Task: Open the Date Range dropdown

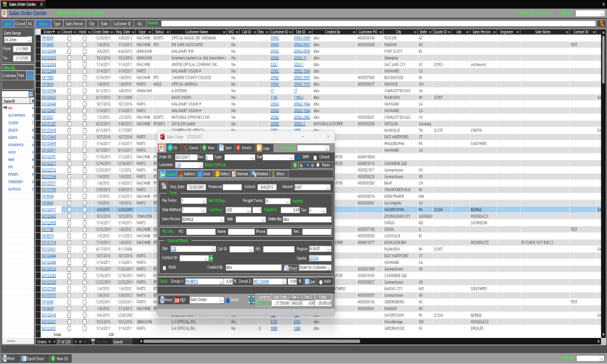Action: coord(16,39)
